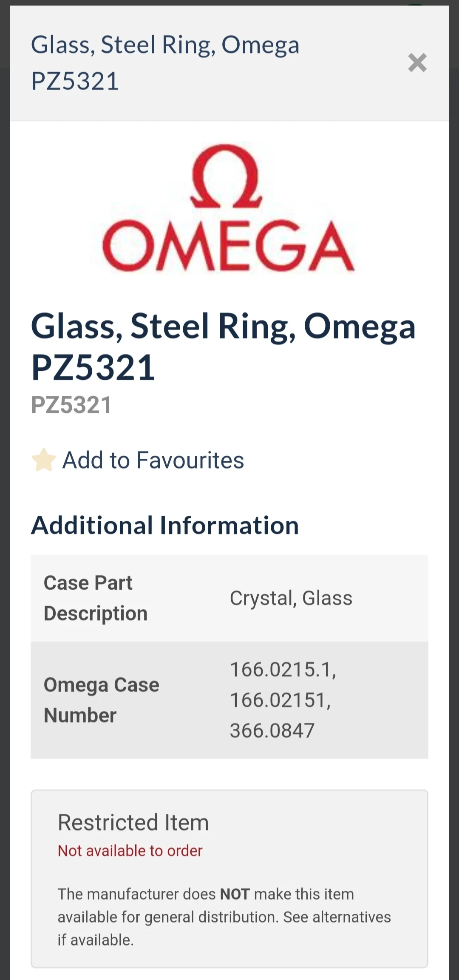Image resolution: width=459 pixels, height=980 pixels.
Task: Click the Omega Case Number label
Action: coord(101,700)
